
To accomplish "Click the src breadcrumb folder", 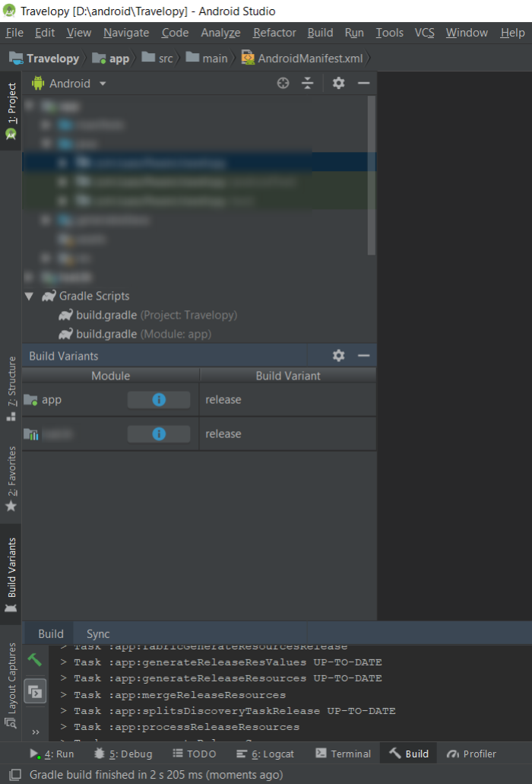I will pos(157,59).
